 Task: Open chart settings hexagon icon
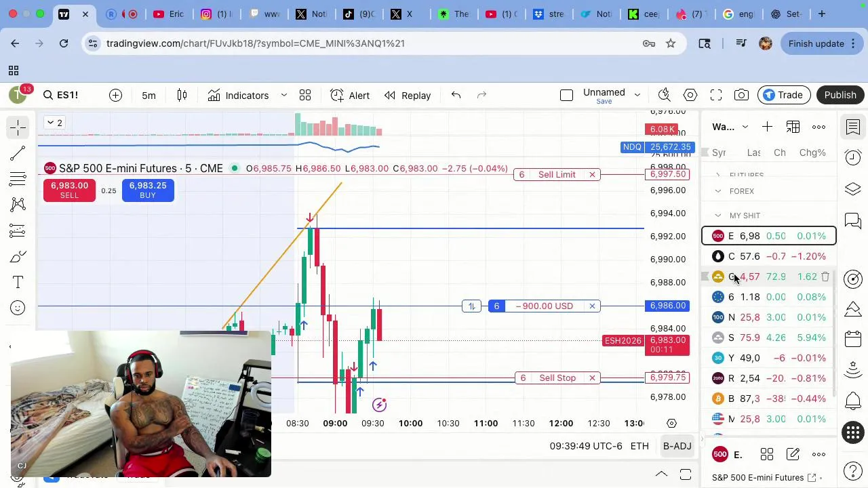(x=690, y=95)
